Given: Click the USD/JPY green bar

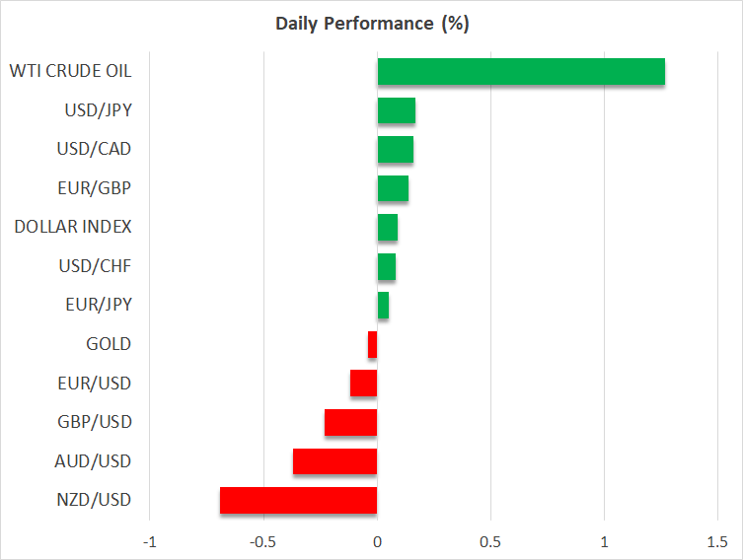Looking at the screenshot, I should (396, 110).
